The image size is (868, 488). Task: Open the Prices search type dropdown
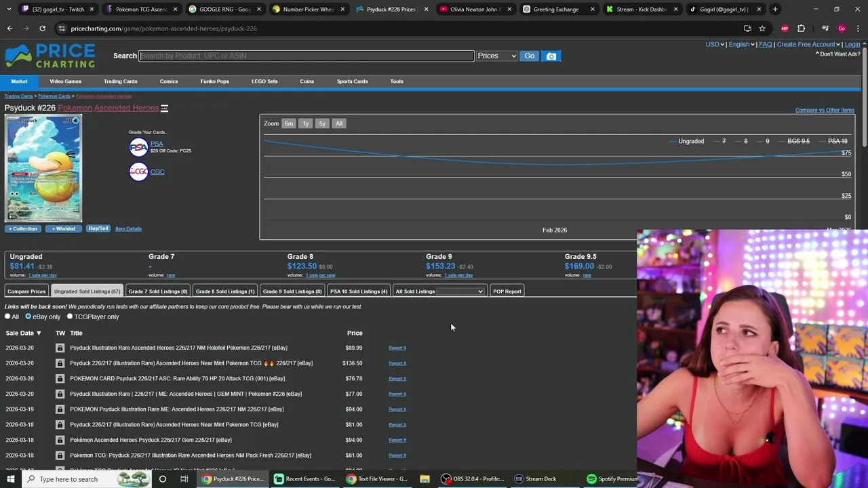(496, 56)
